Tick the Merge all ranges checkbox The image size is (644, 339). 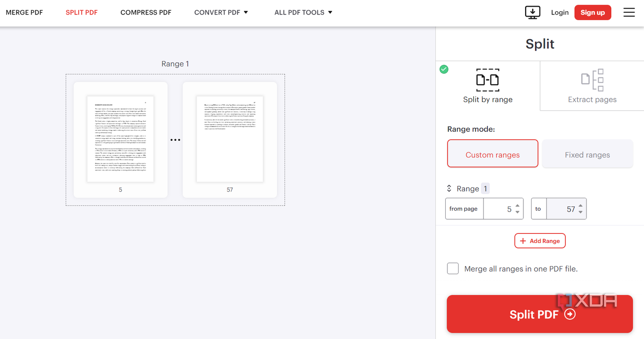coord(453,269)
